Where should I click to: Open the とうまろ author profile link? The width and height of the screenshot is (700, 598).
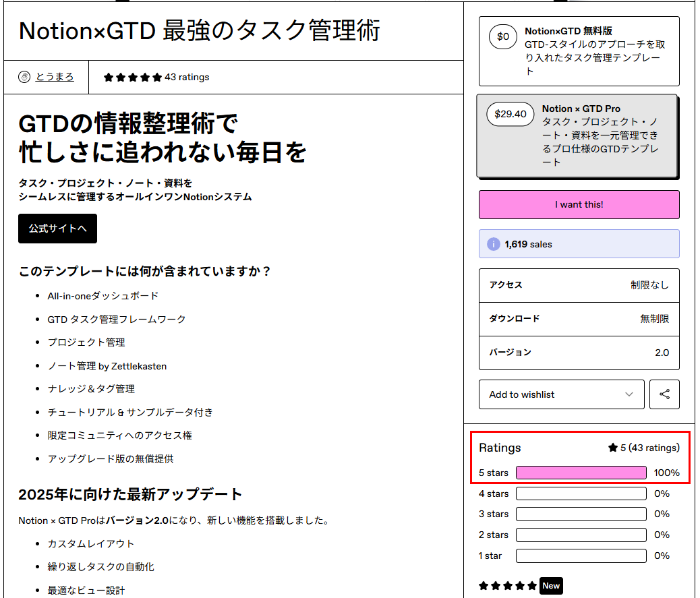click(55, 77)
